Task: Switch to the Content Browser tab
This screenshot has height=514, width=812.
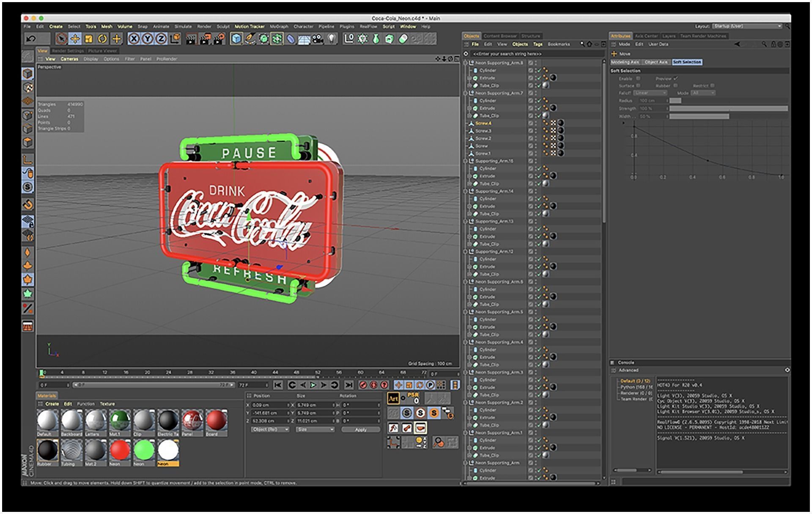Action: (500, 36)
